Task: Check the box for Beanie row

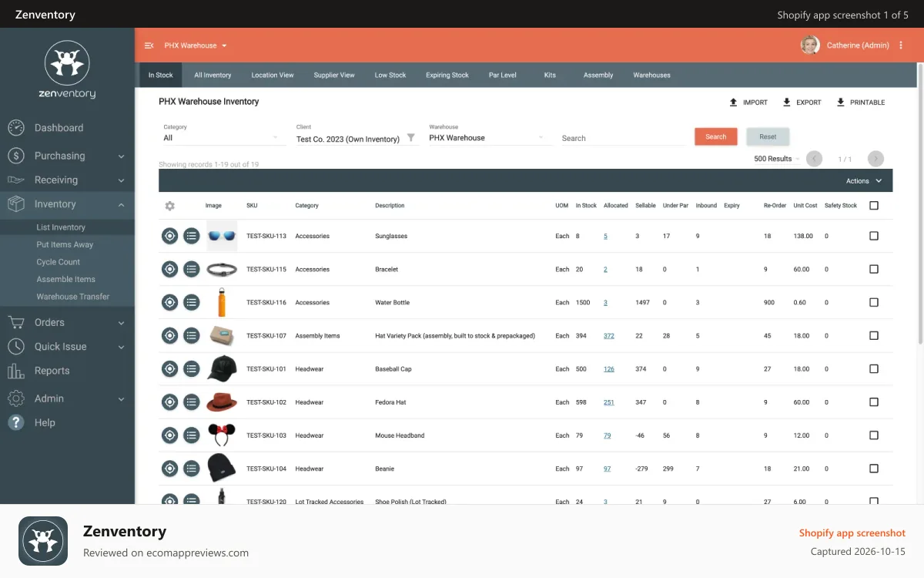Action: 873,468
